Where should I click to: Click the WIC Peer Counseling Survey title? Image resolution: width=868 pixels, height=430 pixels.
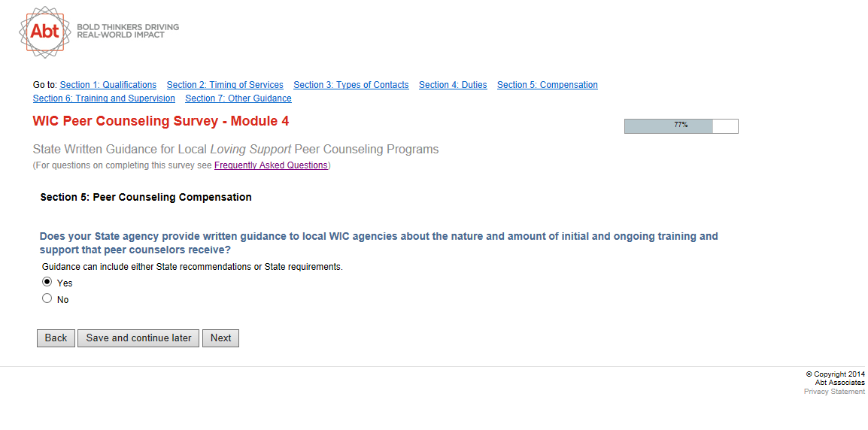[160, 121]
